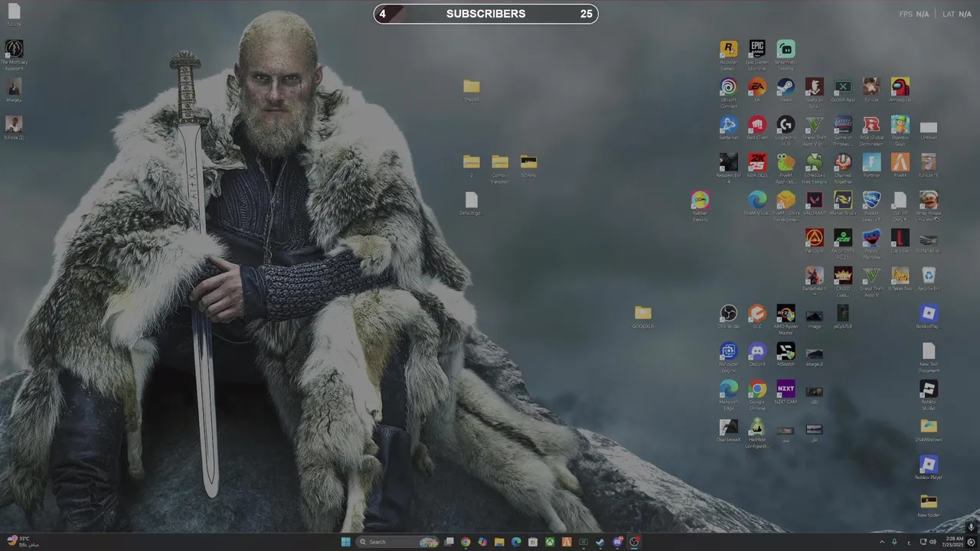This screenshot has width=980, height=551.
Task: Open the Windows Start button
Action: (x=345, y=542)
